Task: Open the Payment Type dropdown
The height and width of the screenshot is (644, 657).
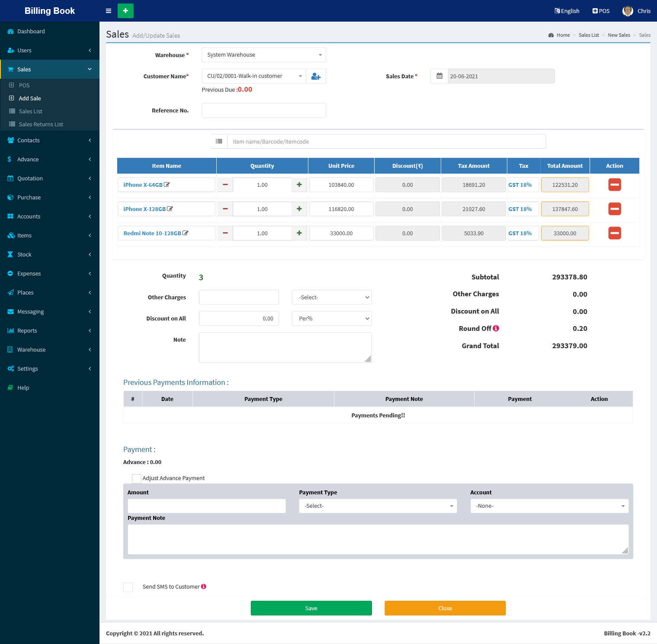Action: pyautogui.click(x=378, y=506)
